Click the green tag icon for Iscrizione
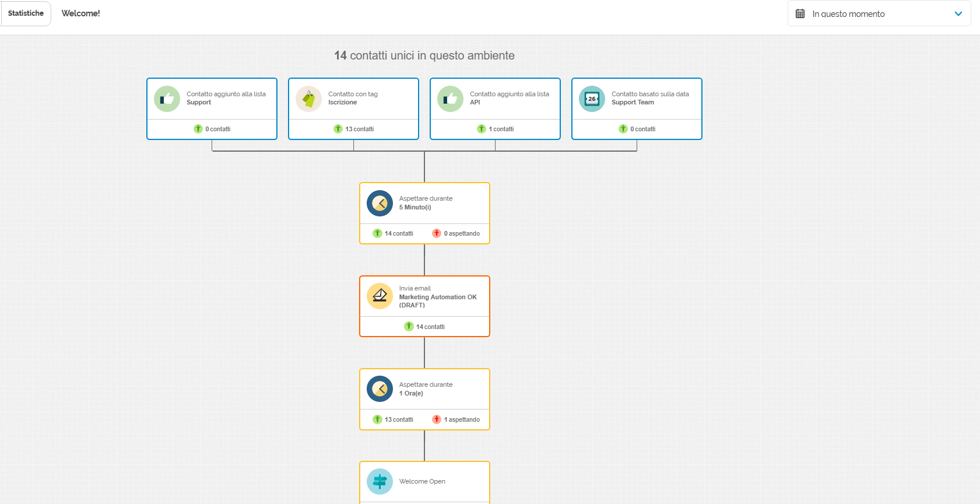The width and height of the screenshot is (980, 504). [308, 99]
